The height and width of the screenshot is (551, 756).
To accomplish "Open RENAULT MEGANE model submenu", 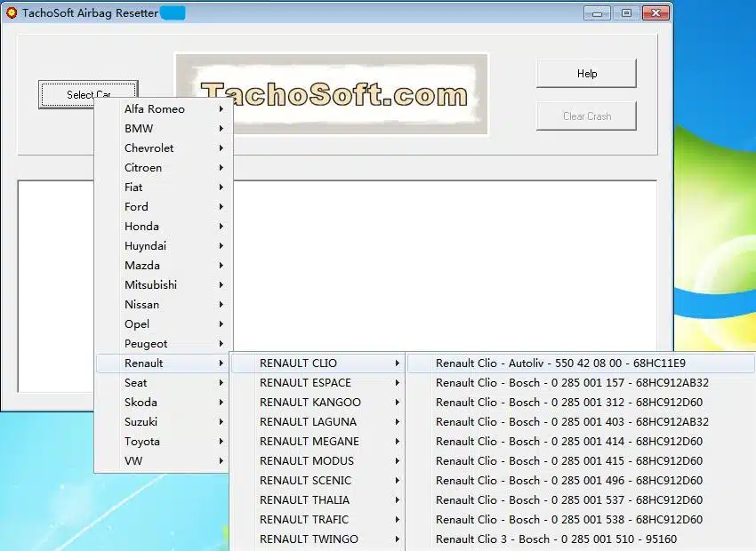I will (310, 442).
